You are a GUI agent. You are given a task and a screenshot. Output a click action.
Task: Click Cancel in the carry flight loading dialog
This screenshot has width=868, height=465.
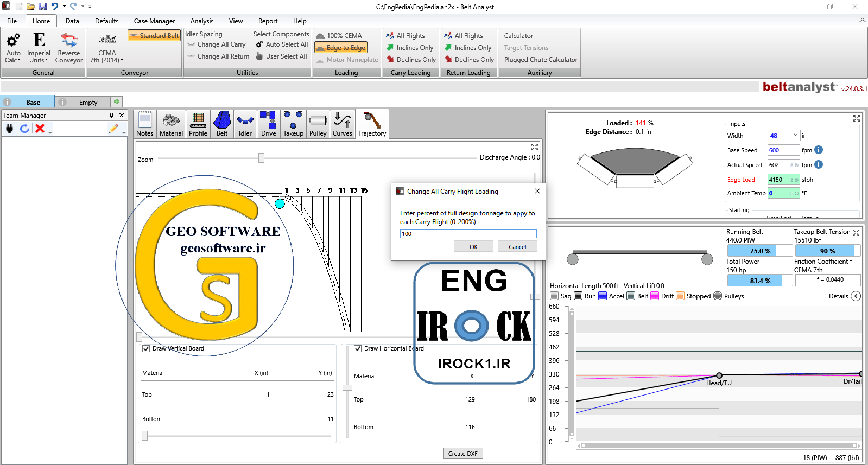(x=517, y=247)
